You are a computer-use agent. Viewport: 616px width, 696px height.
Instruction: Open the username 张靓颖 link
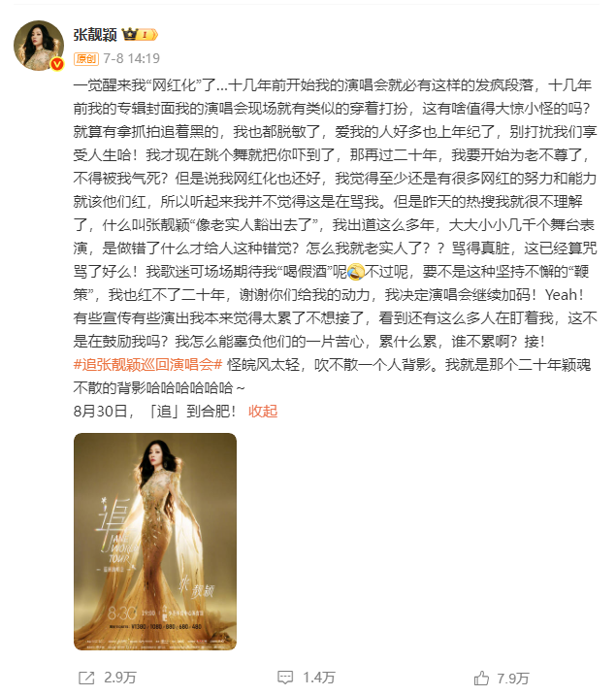pos(95,35)
